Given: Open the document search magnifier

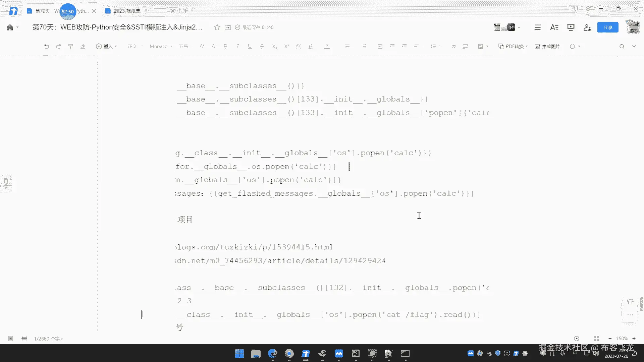Looking at the screenshot, I should point(622,47).
